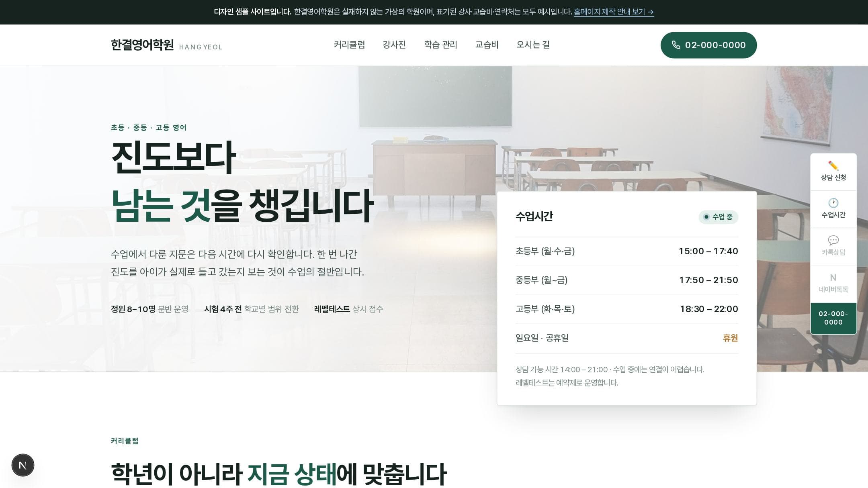Open the Next.js dev tools N badge
868x488 pixels.
click(x=23, y=465)
